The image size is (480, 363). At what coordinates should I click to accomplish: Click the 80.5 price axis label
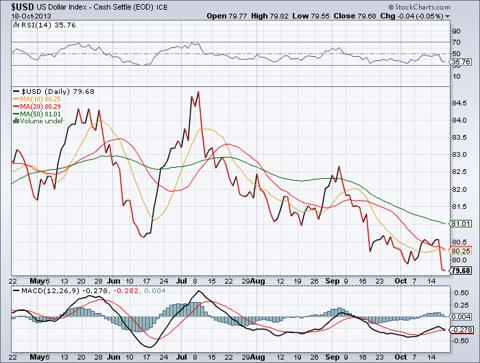460,242
